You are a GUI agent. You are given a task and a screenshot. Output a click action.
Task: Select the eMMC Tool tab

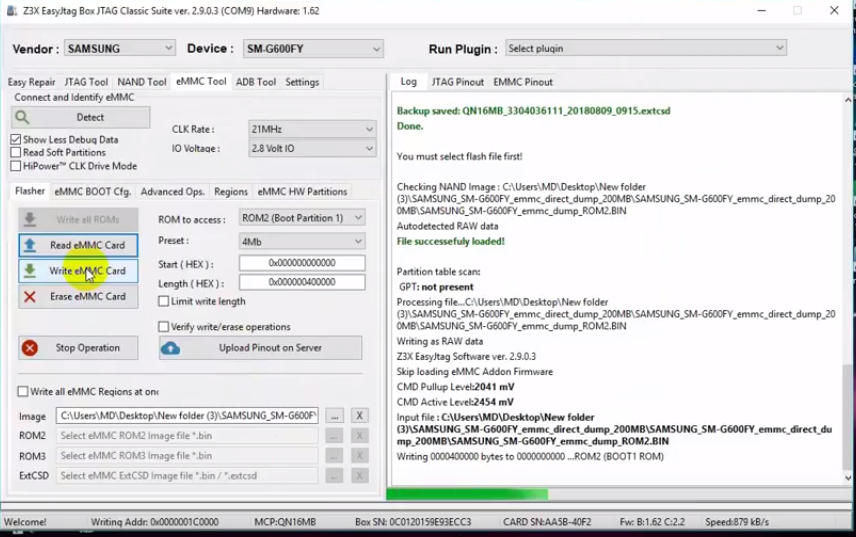201,81
